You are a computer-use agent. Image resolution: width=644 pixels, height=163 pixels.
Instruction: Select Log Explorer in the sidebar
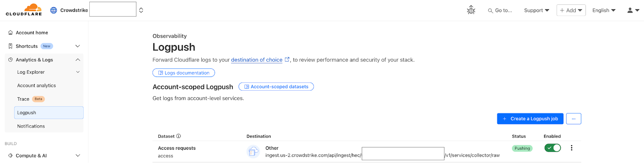click(x=31, y=72)
